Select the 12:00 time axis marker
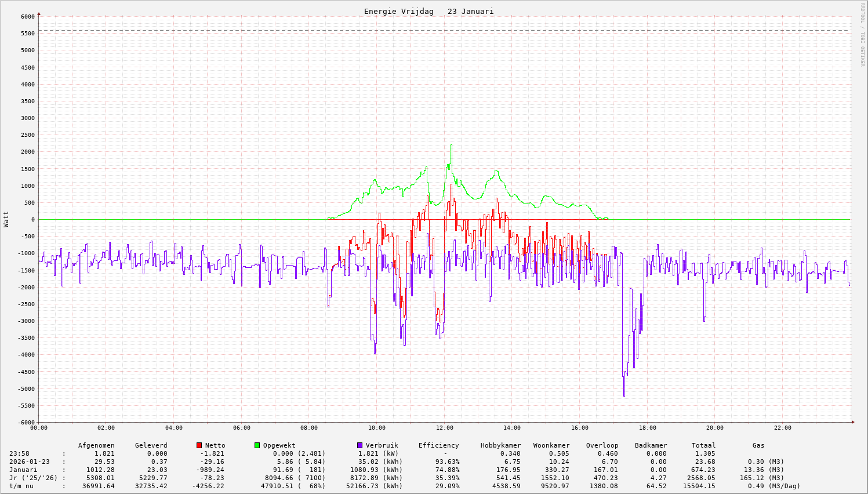 (444, 428)
